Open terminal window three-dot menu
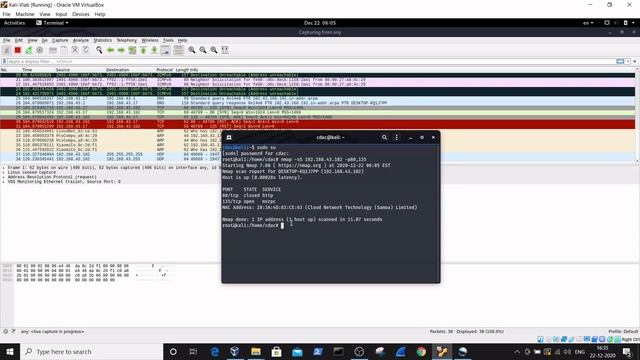The width and height of the screenshot is (640, 360). [396, 138]
